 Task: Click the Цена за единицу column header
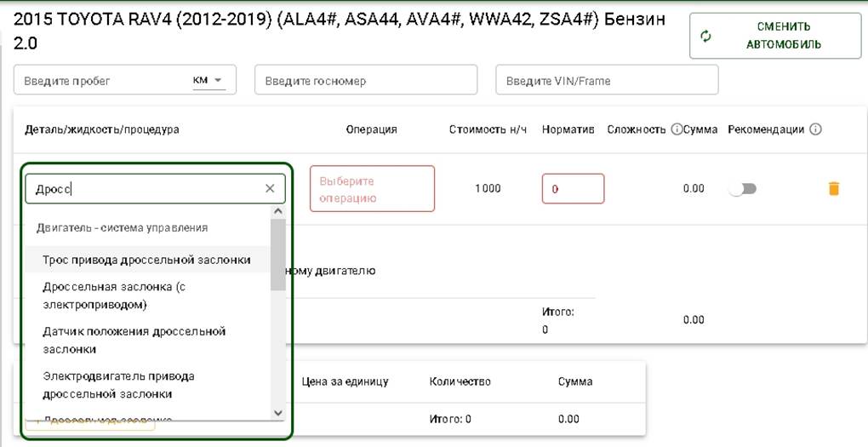[345, 381]
